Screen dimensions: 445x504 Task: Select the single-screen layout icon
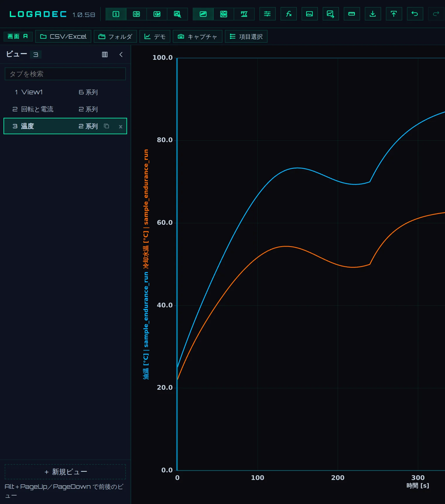click(116, 14)
